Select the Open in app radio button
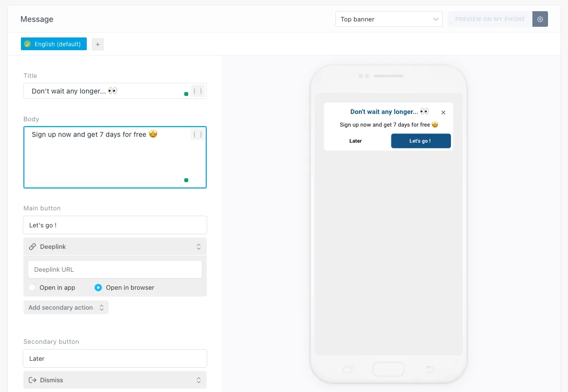 point(32,287)
